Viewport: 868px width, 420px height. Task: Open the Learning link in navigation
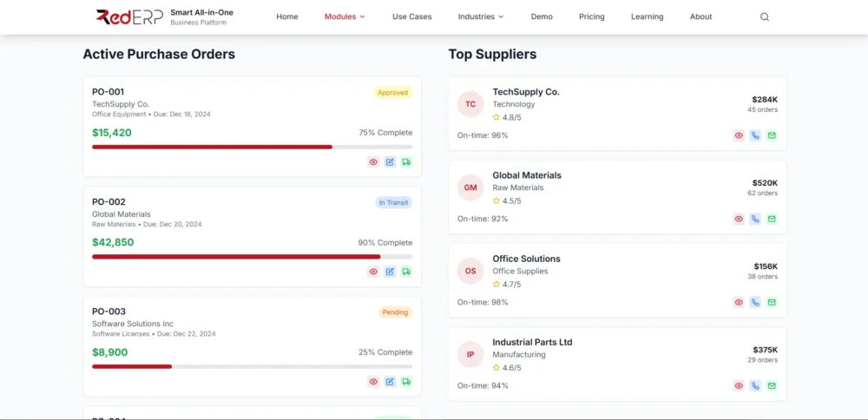tap(647, 16)
